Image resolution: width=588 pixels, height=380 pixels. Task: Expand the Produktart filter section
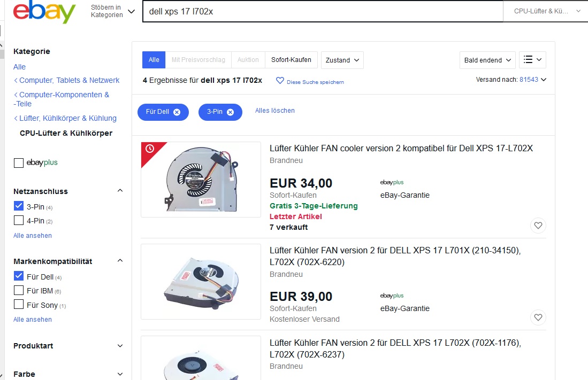pyautogui.click(x=120, y=346)
